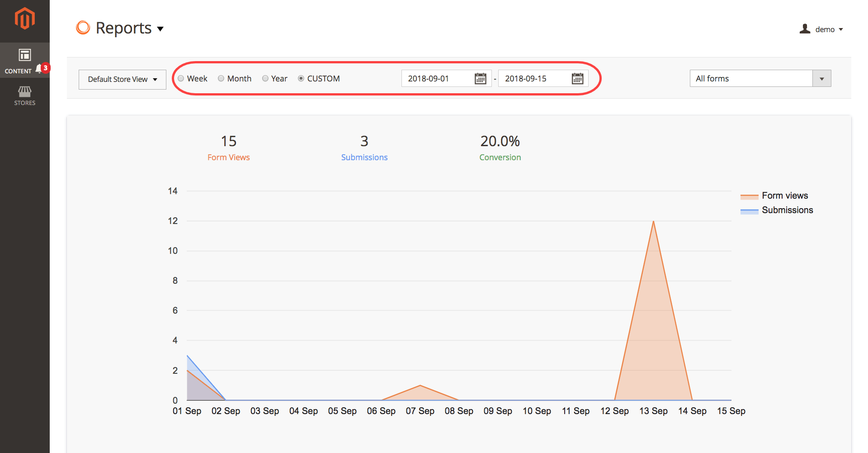Image resolution: width=868 pixels, height=453 pixels.
Task: Click the 01 Sep axis label
Action: 187,411
